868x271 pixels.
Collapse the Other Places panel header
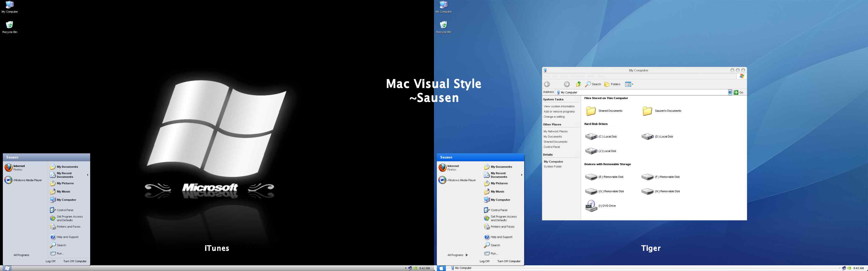pos(561,125)
